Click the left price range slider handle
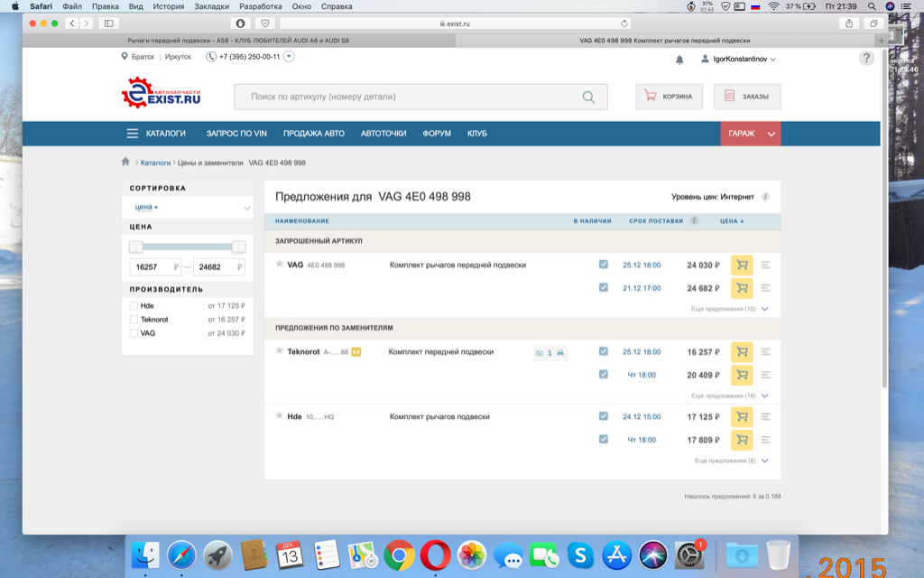924x578 pixels. click(136, 247)
